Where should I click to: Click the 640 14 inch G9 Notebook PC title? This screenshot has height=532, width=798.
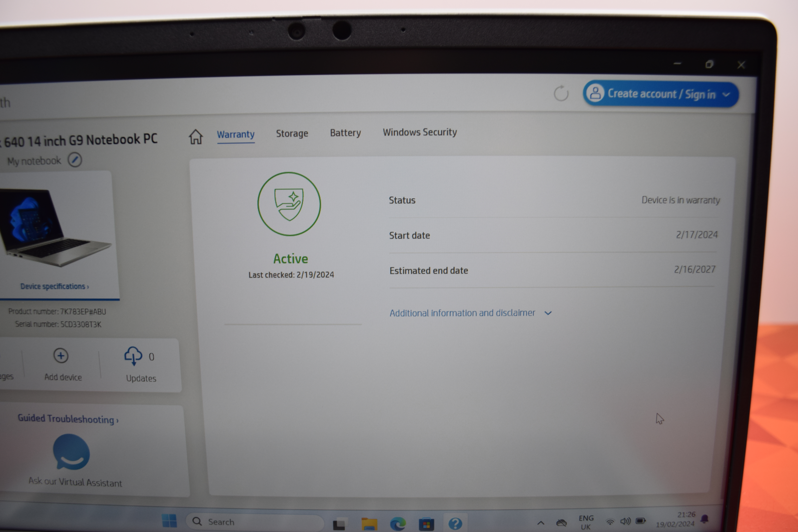pos(79,140)
